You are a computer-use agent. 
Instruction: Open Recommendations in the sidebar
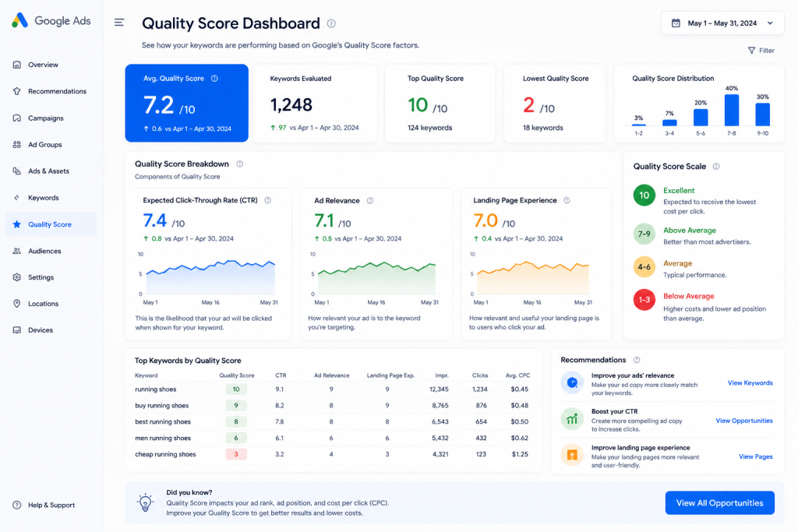click(x=51, y=92)
